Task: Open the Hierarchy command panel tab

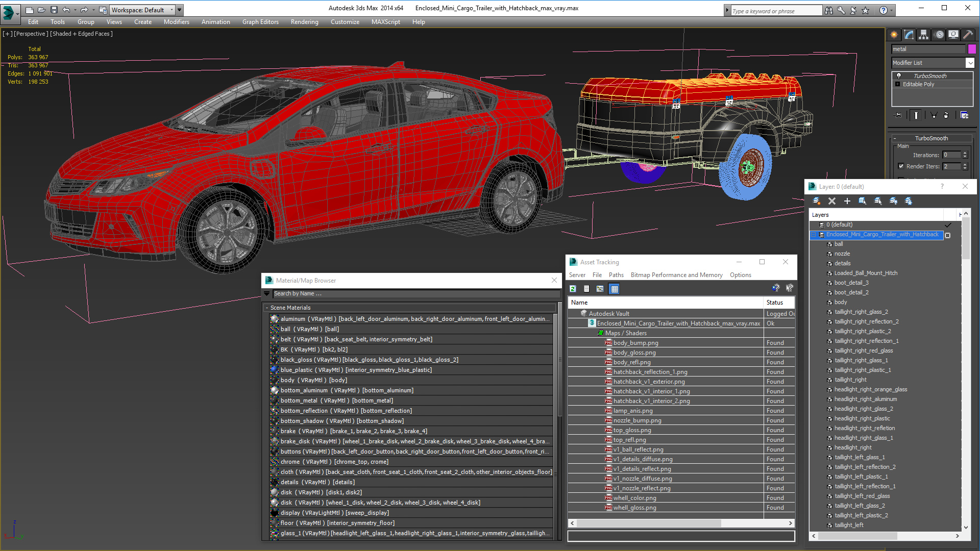Action: [x=924, y=35]
